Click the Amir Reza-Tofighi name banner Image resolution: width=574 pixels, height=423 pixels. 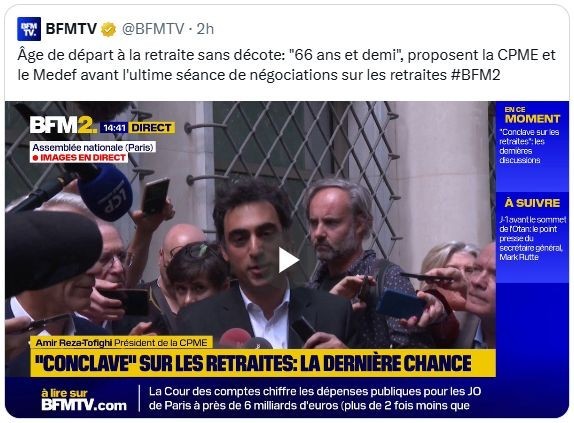coord(121,343)
